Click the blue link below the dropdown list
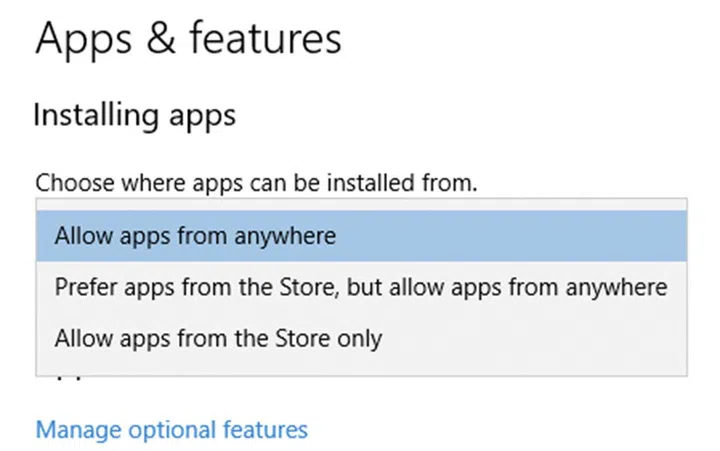 coord(171,430)
